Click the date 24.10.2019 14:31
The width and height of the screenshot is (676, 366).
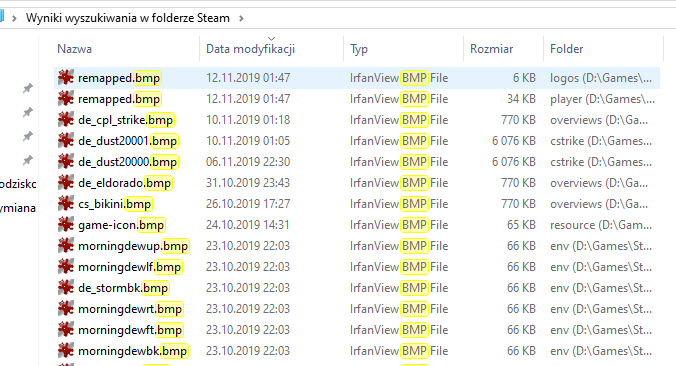point(248,225)
